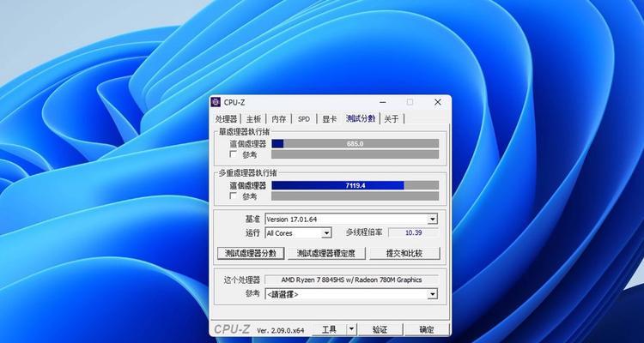Click the CPU-Z app icon in title bar

[x=216, y=102]
